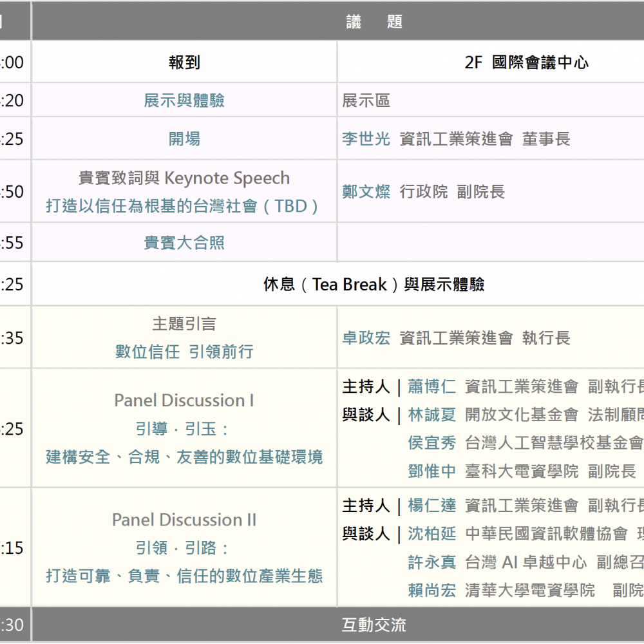Open the 建構安全、合規、友善的數位基礎環境 topic

[x=184, y=457]
